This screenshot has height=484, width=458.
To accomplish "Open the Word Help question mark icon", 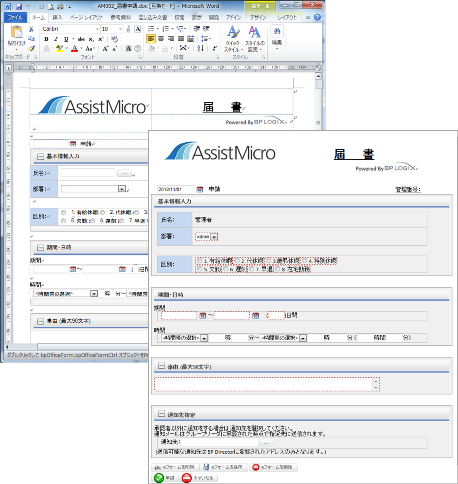I will coord(317,17).
